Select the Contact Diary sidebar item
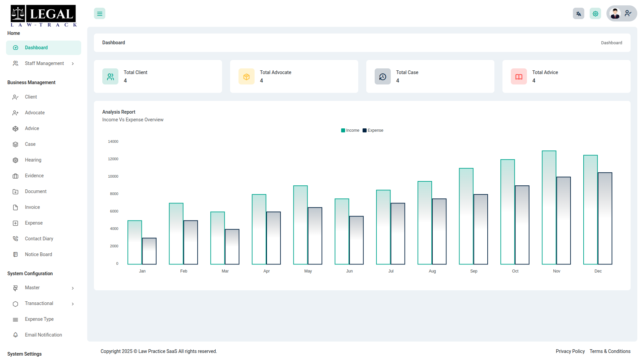 pyautogui.click(x=44, y=239)
